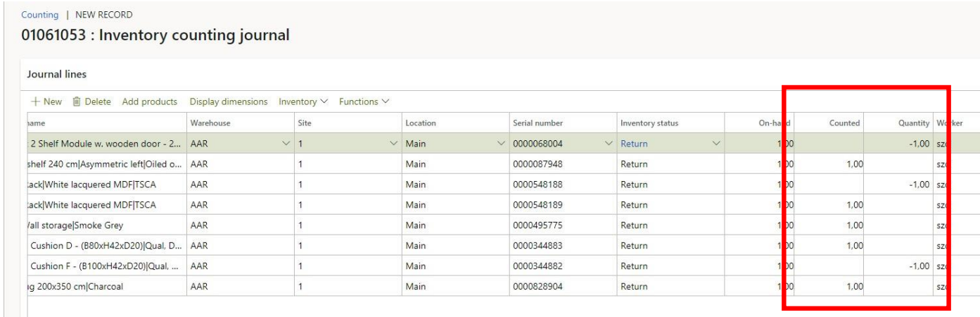Click Counted field for serial 0000548188 row

[830, 185]
